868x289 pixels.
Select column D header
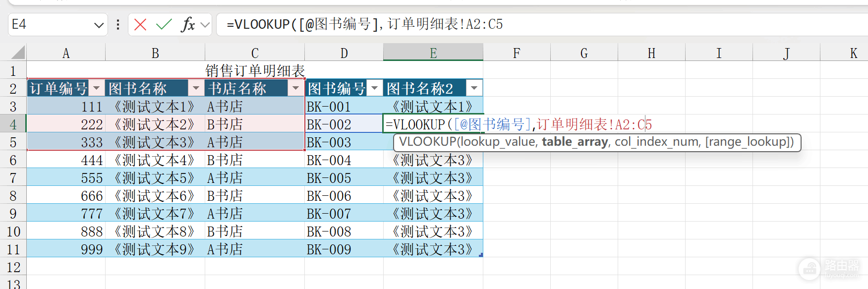(344, 53)
